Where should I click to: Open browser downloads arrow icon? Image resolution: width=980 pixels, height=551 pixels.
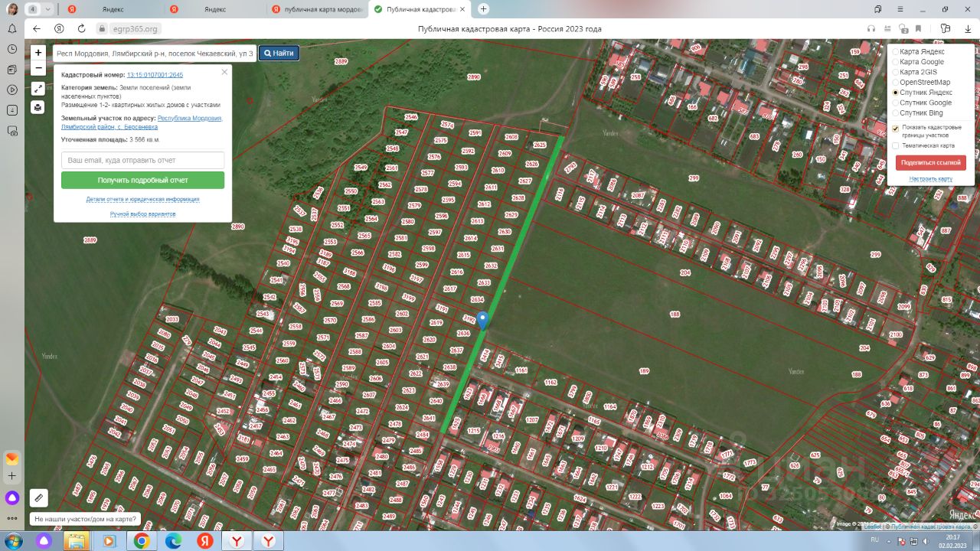click(967, 28)
